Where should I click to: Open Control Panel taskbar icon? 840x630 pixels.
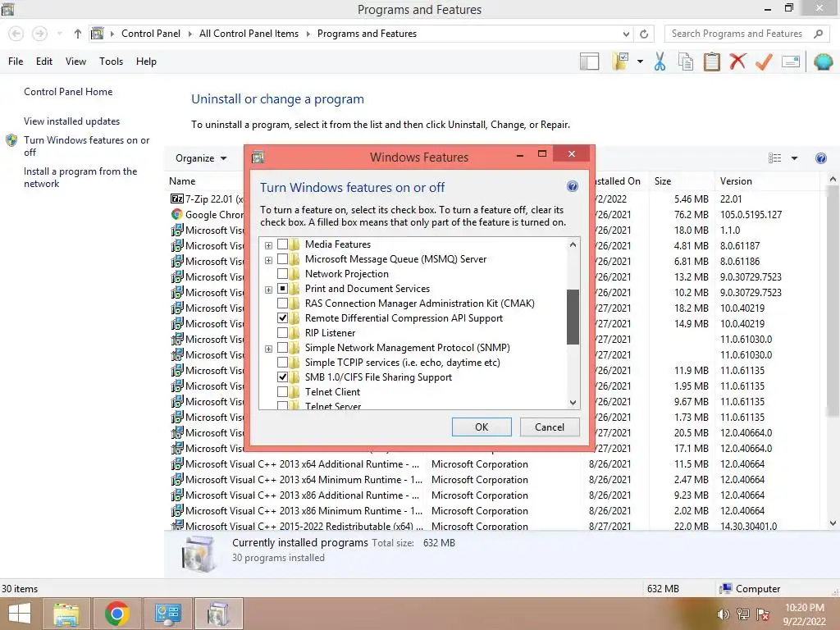(167, 614)
